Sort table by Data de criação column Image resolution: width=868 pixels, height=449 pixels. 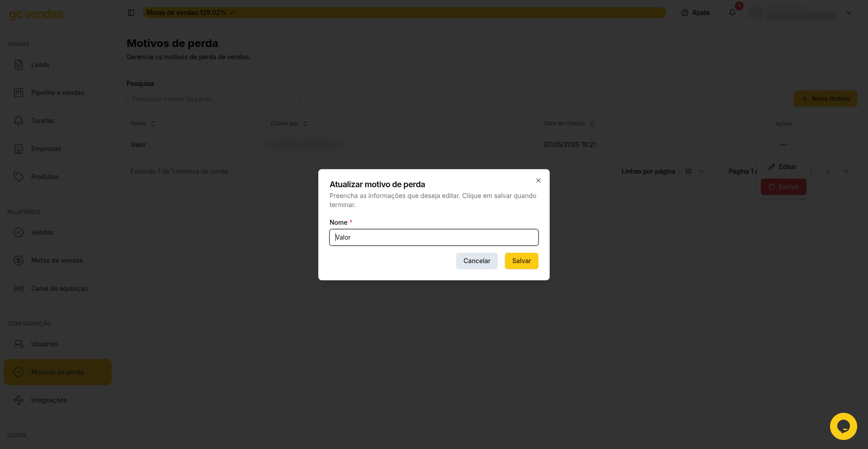click(569, 123)
